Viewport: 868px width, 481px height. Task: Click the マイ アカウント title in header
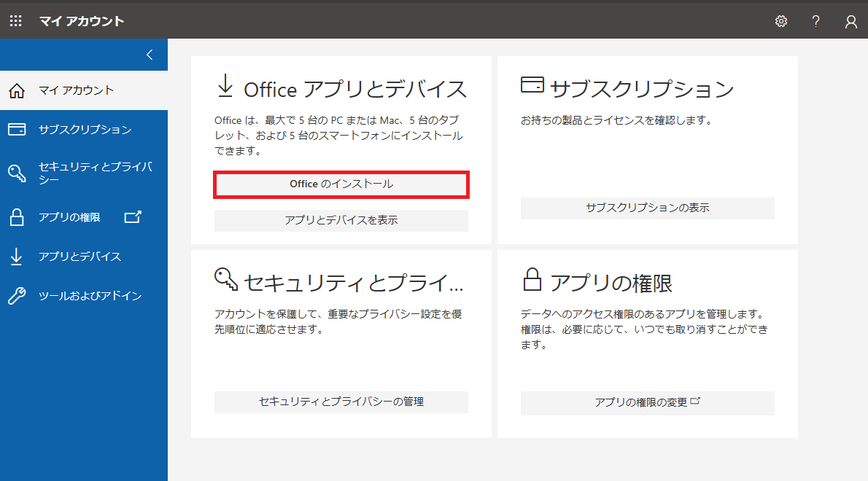pyautogui.click(x=82, y=21)
